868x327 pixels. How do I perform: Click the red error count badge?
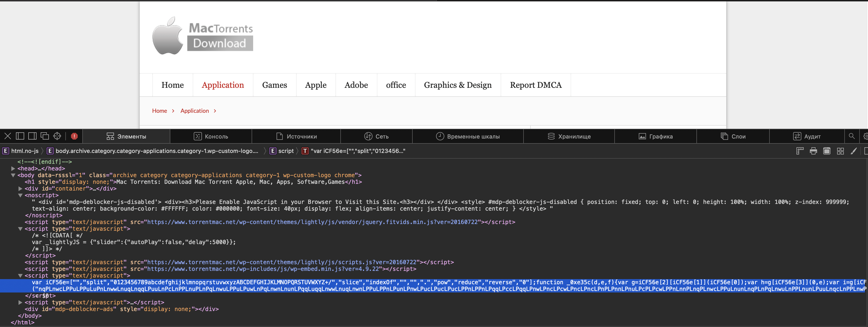pos(74,136)
